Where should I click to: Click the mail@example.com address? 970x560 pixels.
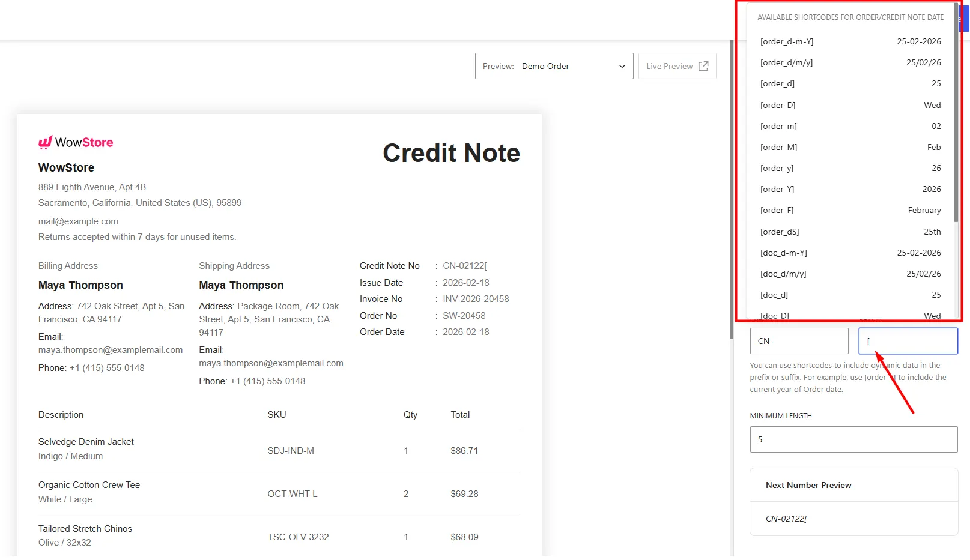[78, 221]
